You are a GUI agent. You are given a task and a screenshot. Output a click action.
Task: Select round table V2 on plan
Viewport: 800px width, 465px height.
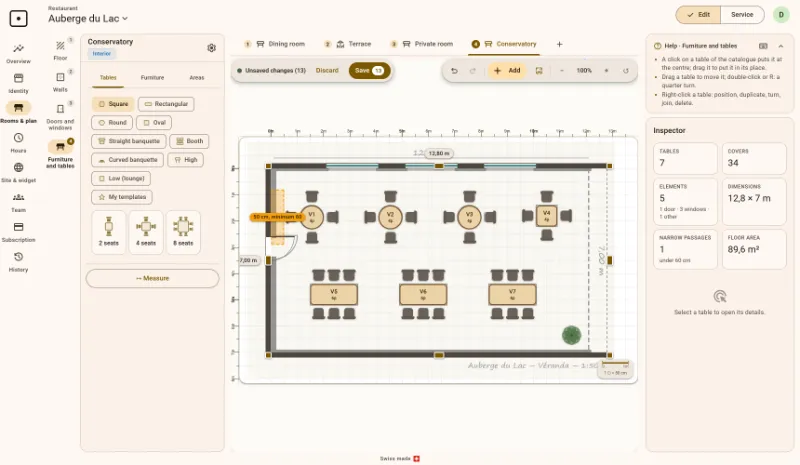click(x=390, y=217)
